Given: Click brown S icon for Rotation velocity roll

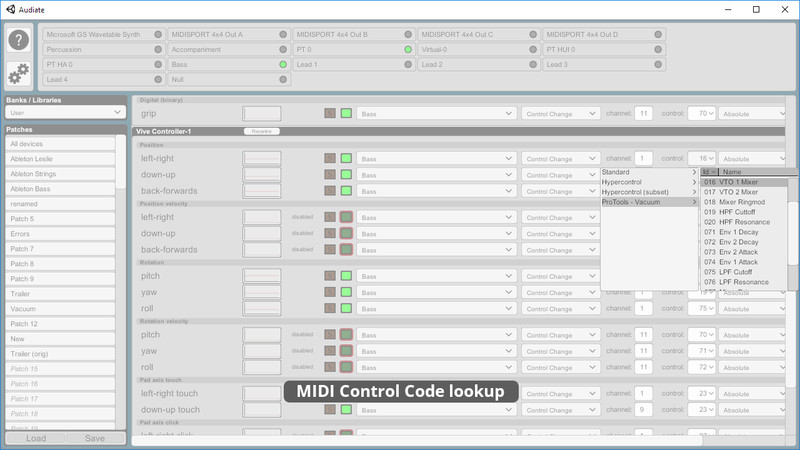Looking at the screenshot, I should [x=330, y=367].
